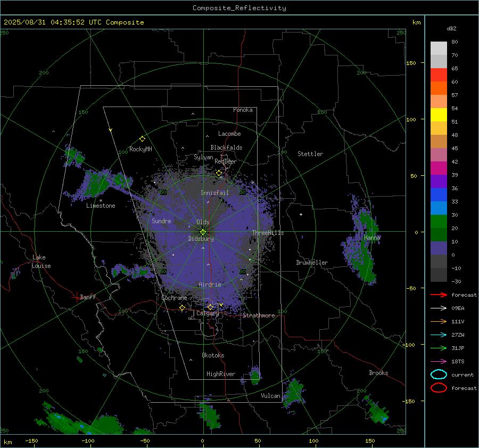This screenshot has width=479, height=448.
Task: Select the white plus marker west of Stettler
Action: coord(301,214)
